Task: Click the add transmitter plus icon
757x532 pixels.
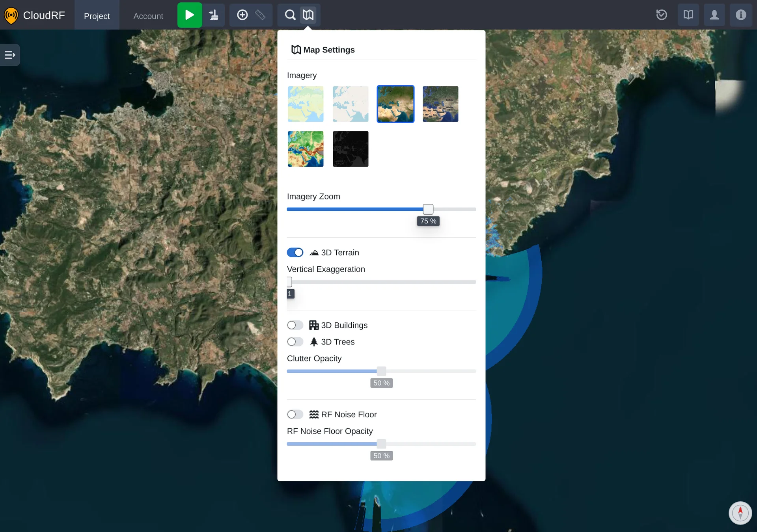Action: (242, 15)
